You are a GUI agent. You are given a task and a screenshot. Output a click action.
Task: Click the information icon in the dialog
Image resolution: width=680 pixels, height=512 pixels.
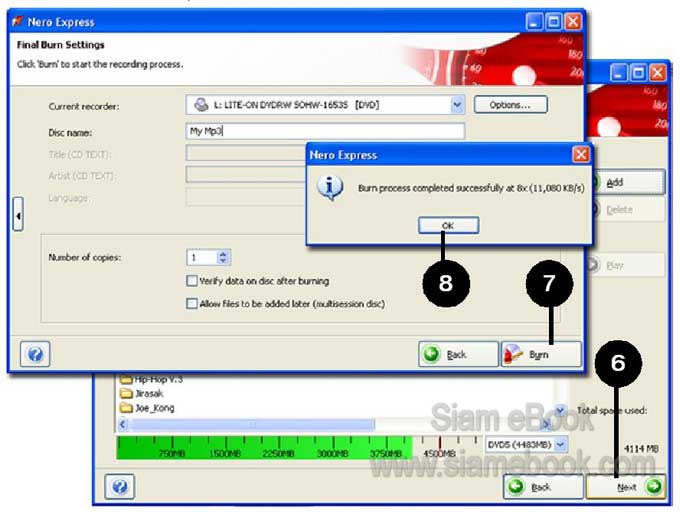pyautogui.click(x=330, y=188)
